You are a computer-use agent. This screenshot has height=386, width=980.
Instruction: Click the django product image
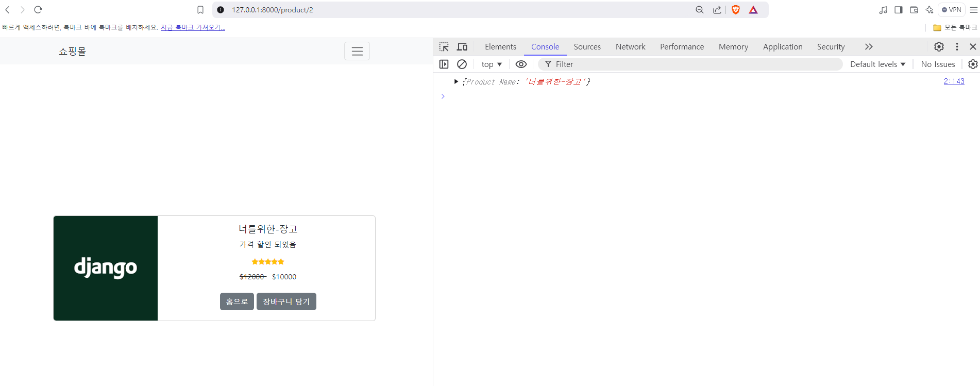pyautogui.click(x=106, y=268)
